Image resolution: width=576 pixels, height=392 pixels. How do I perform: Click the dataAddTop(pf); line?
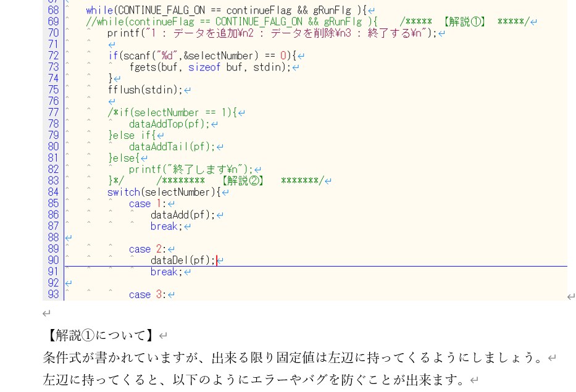click(169, 124)
